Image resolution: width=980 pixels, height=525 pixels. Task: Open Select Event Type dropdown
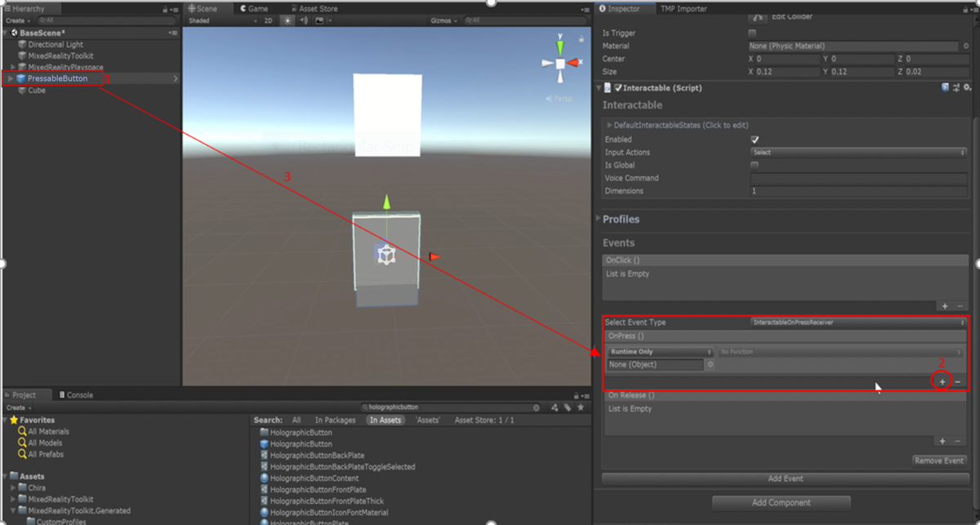858,323
